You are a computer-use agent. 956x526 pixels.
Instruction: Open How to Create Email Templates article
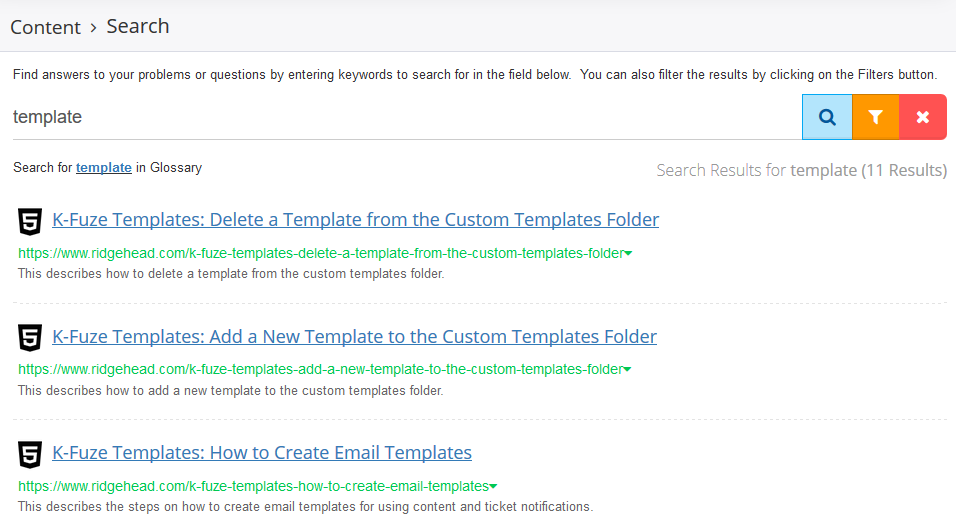click(x=262, y=453)
